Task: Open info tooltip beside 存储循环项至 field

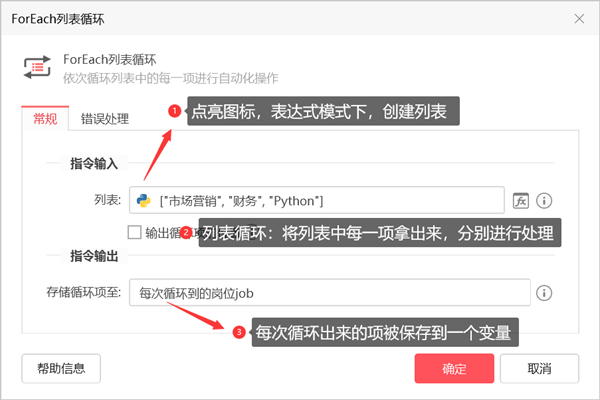Action: click(x=544, y=293)
